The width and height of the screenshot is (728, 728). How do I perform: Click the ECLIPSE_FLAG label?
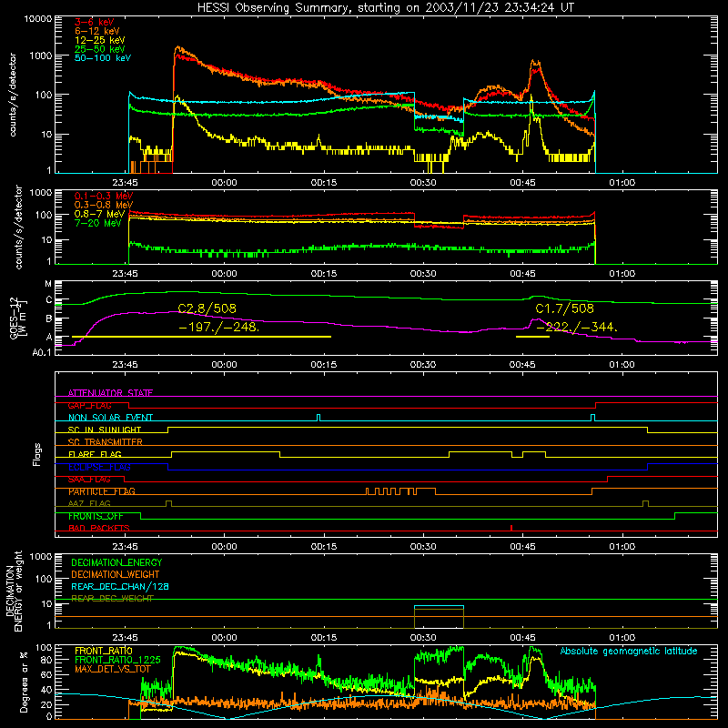(99, 467)
